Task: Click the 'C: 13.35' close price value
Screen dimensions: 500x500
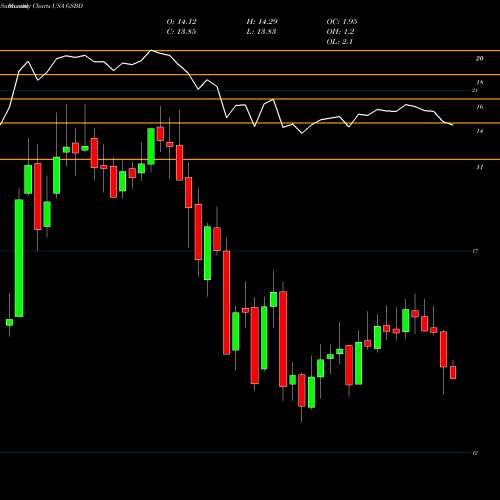Action: coord(181,32)
